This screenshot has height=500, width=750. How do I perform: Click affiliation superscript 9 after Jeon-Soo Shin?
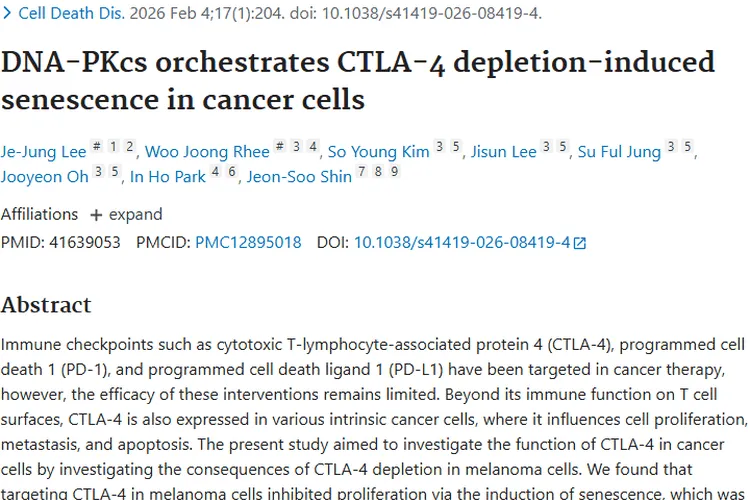tap(395, 172)
